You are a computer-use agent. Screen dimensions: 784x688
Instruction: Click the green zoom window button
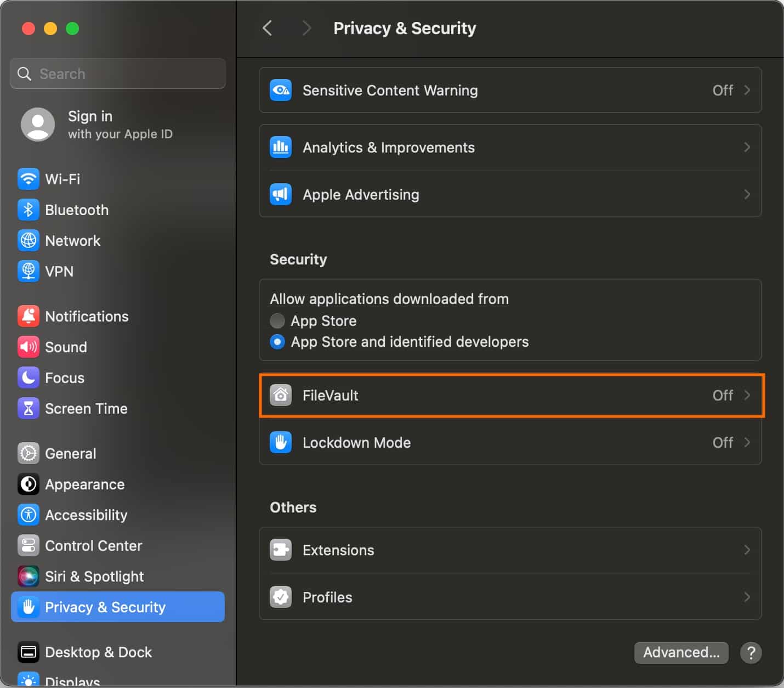click(x=72, y=29)
